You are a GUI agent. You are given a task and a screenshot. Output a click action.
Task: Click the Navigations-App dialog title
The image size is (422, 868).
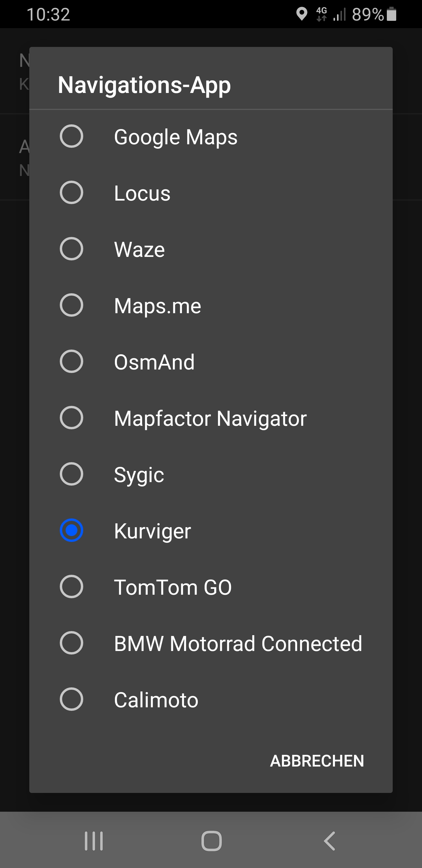tap(144, 84)
